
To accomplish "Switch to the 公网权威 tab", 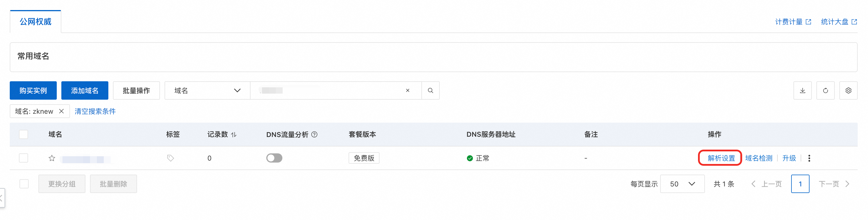I will point(35,21).
